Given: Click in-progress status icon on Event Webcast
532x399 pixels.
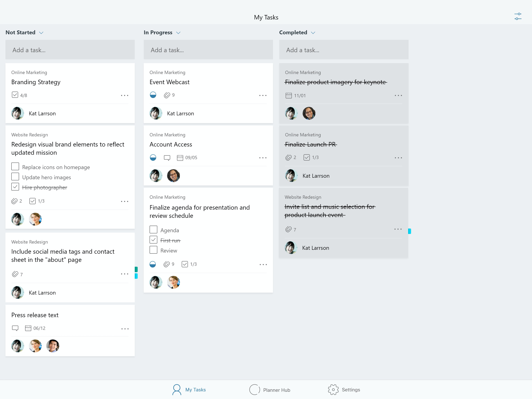Looking at the screenshot, I should (153, 95).
